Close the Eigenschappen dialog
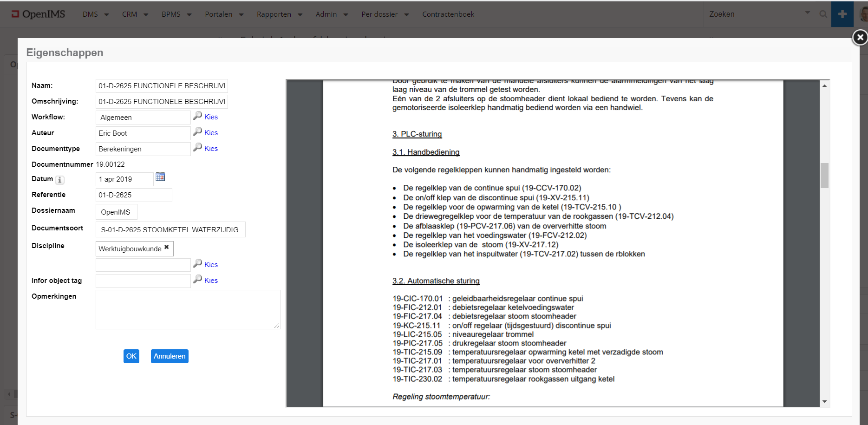 tap(860, 37)
